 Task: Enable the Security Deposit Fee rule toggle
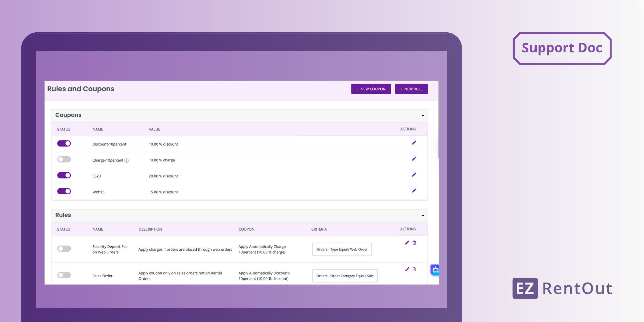64,249
